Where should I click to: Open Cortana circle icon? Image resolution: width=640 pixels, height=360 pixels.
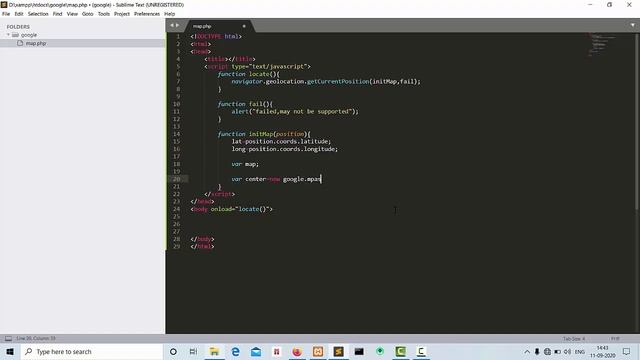coord(173,351)
